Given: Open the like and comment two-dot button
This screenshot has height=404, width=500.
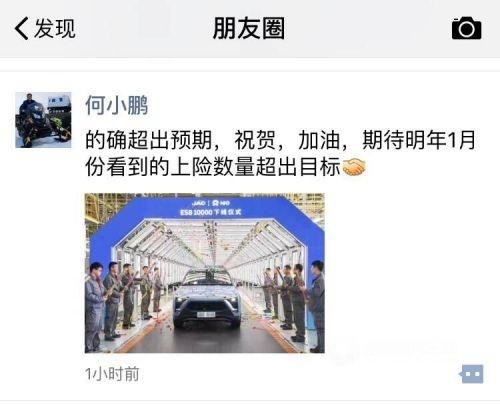Looking at the screenshot, I should (471, 374).
